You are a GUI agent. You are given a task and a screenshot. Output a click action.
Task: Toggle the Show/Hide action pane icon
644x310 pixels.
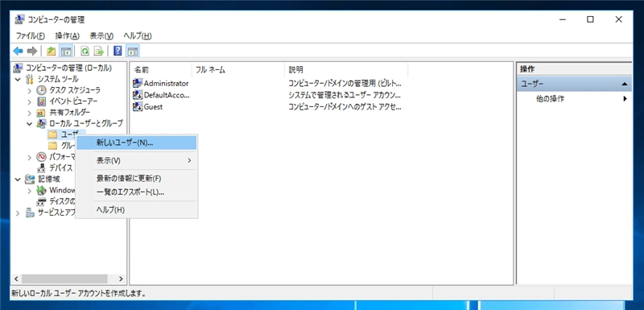[133, 51]
